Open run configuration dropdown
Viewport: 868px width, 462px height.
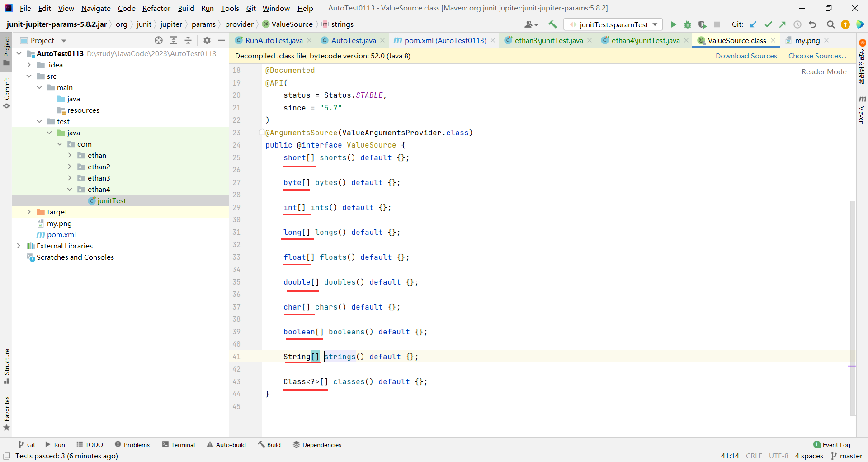point(614,24)
